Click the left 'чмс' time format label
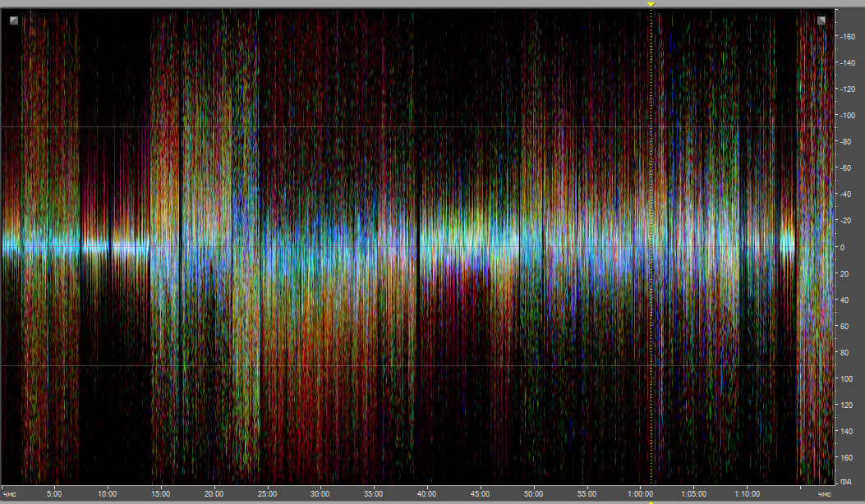The width and height of the screenshot is (865, 504). tap(11, 494)
